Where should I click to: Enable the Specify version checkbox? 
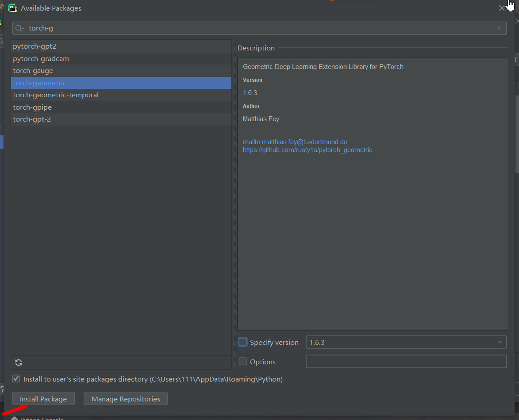242,342
